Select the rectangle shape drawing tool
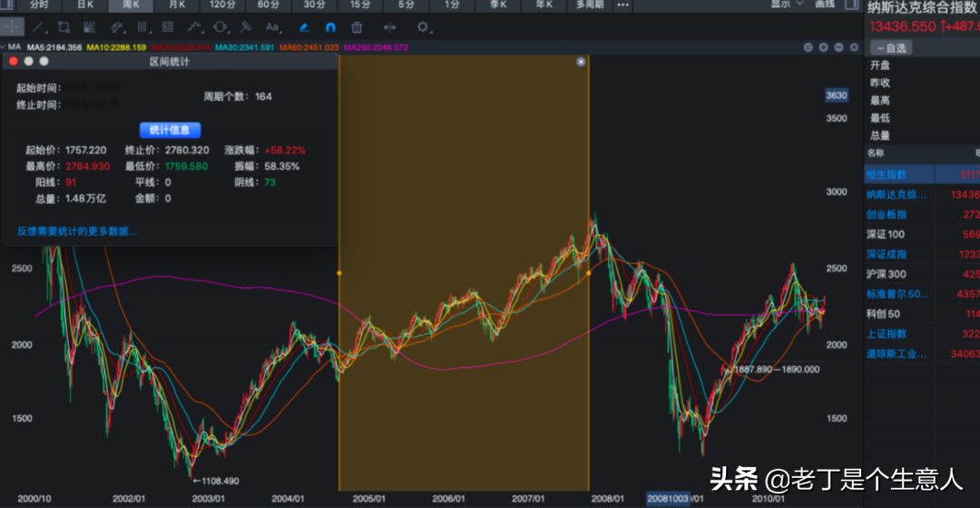Image resolution: width=980 pixels, height=508 pixels. [x=64, y=27]
